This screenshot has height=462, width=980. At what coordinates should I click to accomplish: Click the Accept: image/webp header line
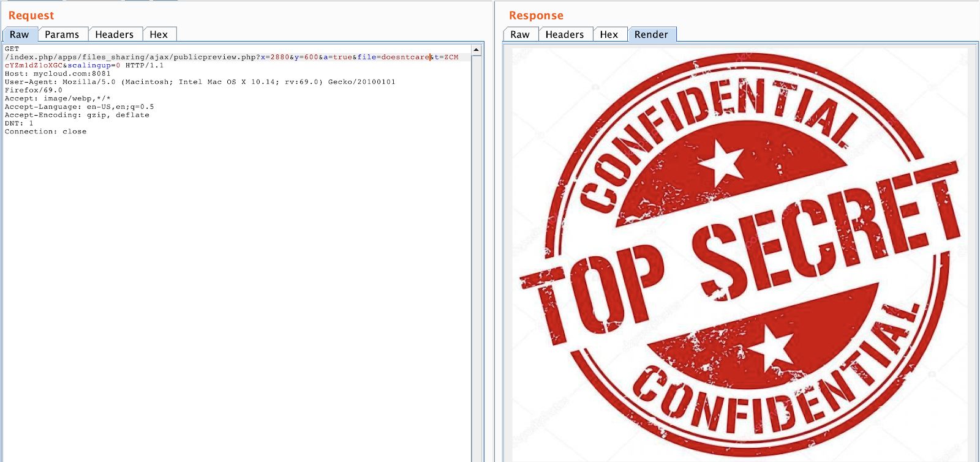(x=58, y=99)
